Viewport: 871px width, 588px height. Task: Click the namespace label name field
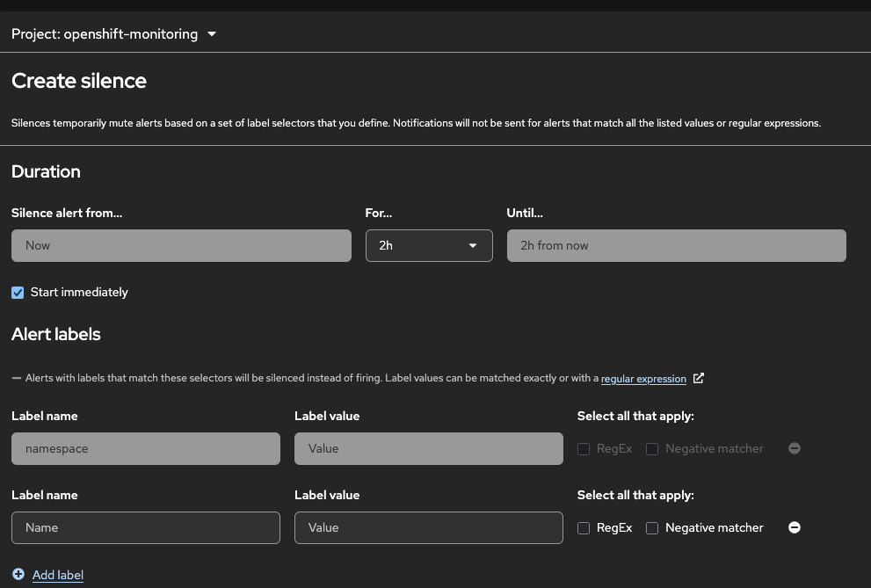(x=146, y=448)
